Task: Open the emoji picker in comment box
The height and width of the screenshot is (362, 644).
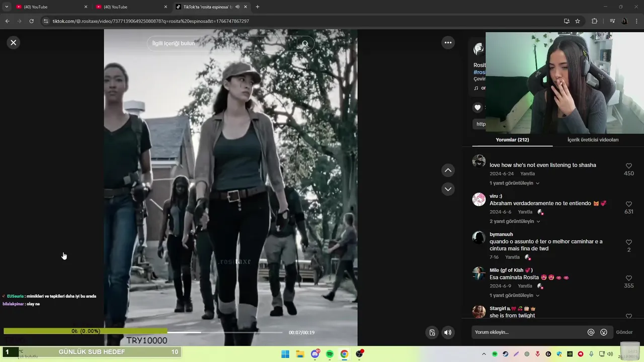Action: pyautogui.click(x=604, y=332)
